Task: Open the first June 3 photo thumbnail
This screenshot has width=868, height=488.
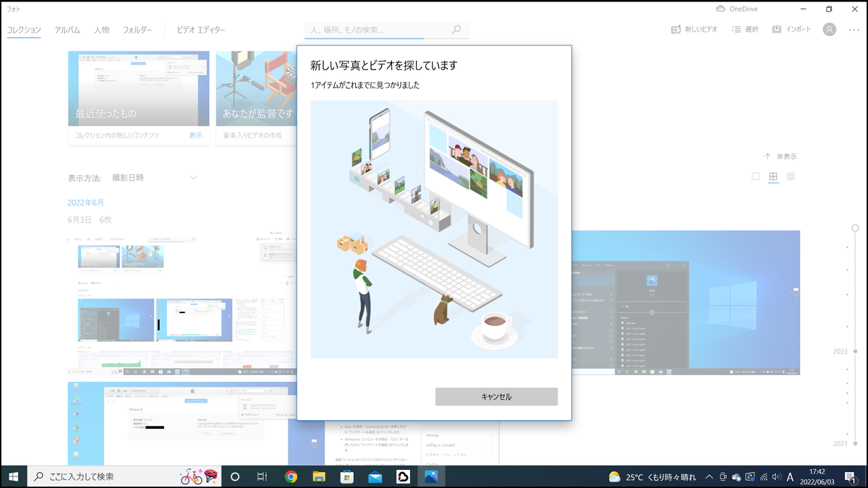Action: (181, 304)
